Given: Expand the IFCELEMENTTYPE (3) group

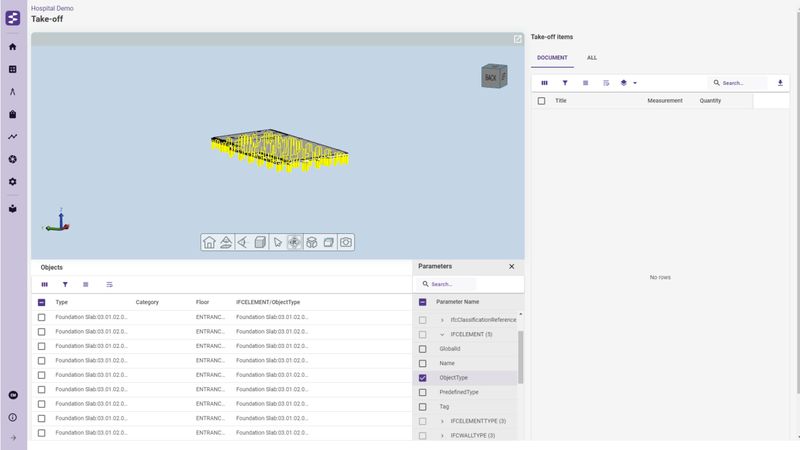Looking at the screenshot, I should click(x=442, y=421).
